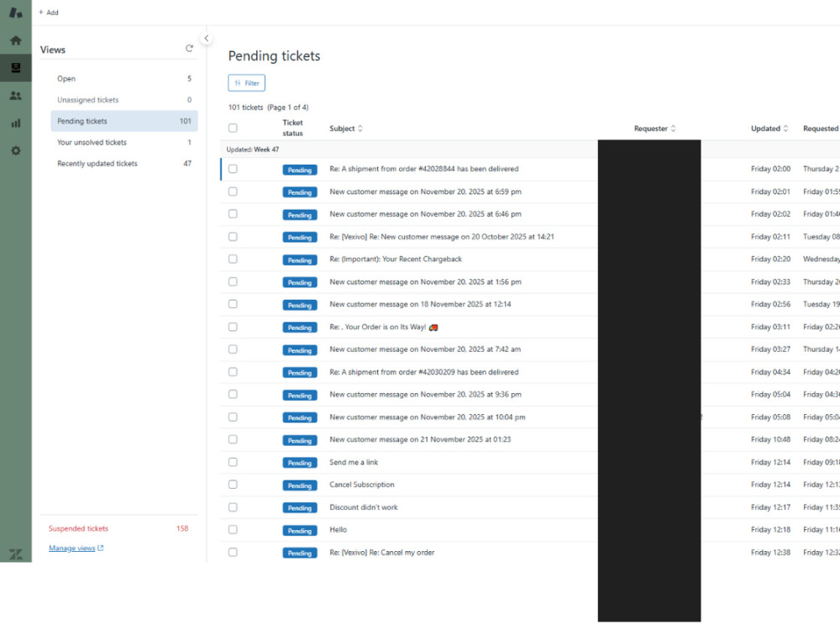840x630 pixels.
Task: Check the Send me a link ticket
Action: pyautogui.click(x=233, y=462)
